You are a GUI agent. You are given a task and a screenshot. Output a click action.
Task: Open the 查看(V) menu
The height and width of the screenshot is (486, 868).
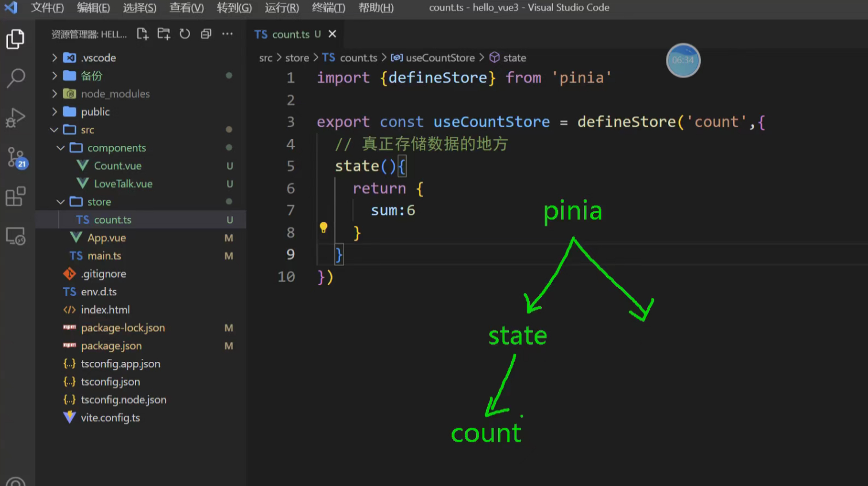(x=187, y=7)
